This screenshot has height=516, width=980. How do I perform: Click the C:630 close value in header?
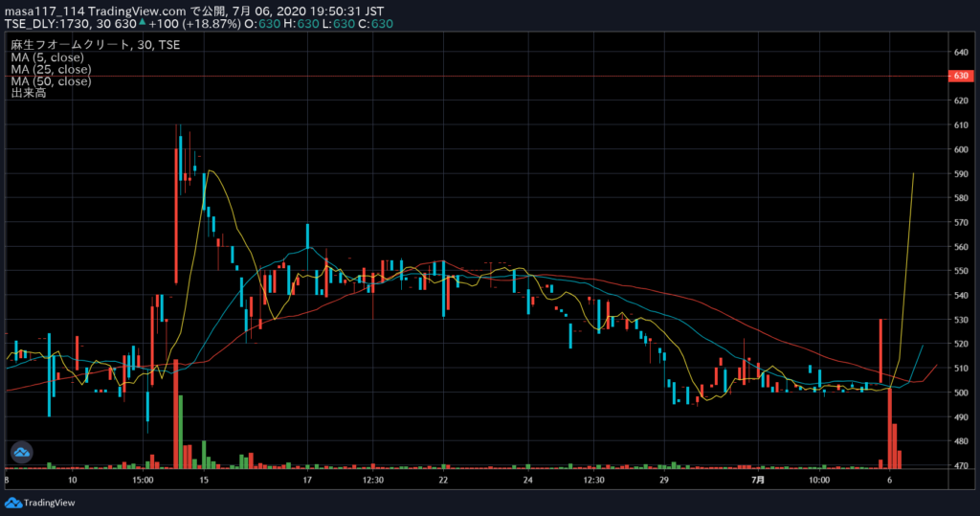pos(375,24)
